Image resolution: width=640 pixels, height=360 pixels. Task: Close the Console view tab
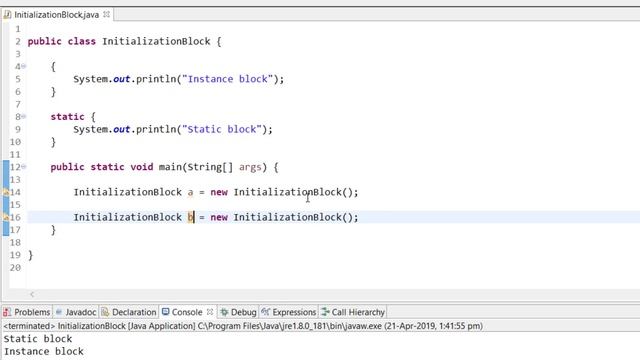pos(210,312)
